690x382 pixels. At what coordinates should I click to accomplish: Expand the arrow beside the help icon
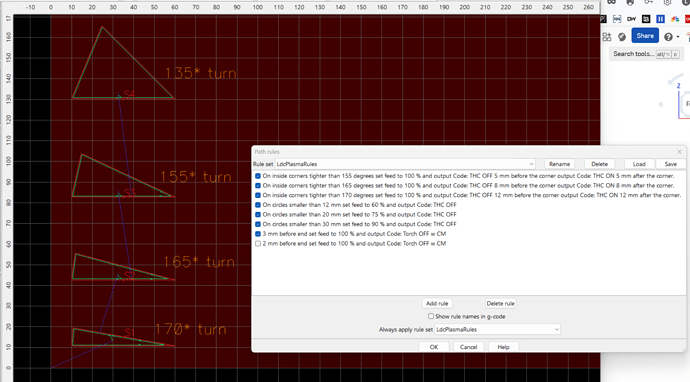[x=678, y=37]
